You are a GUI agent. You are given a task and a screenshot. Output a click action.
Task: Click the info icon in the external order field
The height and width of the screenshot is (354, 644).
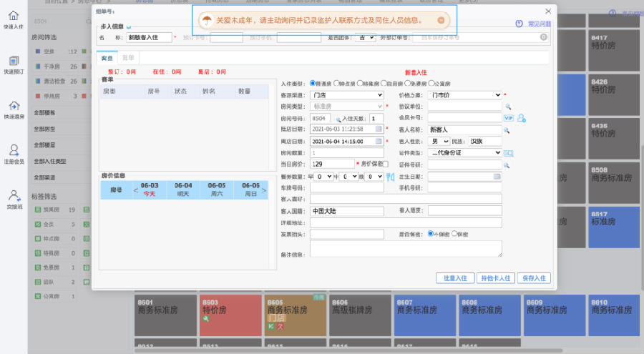(543, 37)
